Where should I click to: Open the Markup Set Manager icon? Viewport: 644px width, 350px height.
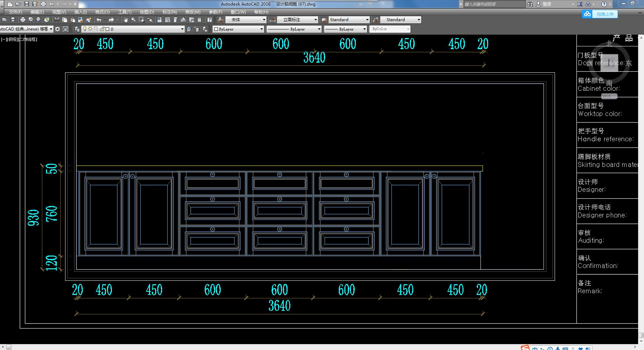coord(192,20)
